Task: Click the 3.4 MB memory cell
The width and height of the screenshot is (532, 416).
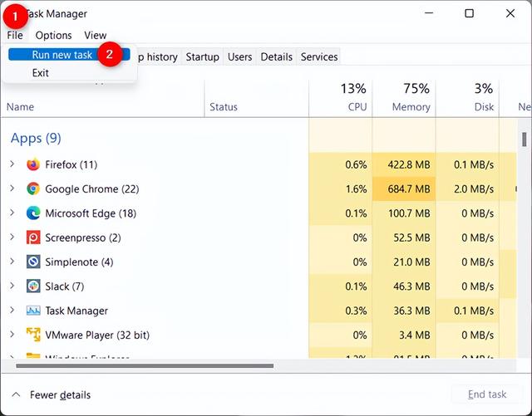Action: point(404,335)
